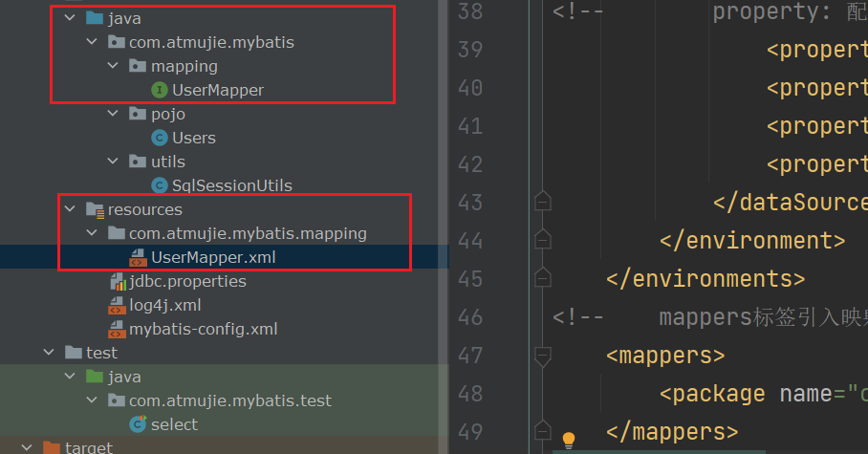This screenshot has width=868, height=454.
Task: Click the mybatis-config.xml file icon
Action: point(117,329)
